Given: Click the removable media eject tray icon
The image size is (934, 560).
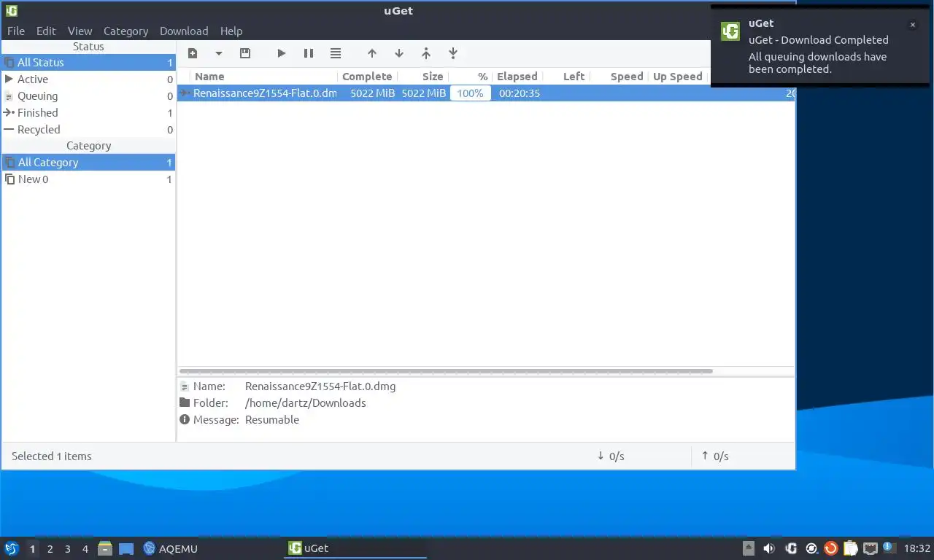Looking at the screenshot, I should (749, 548).
